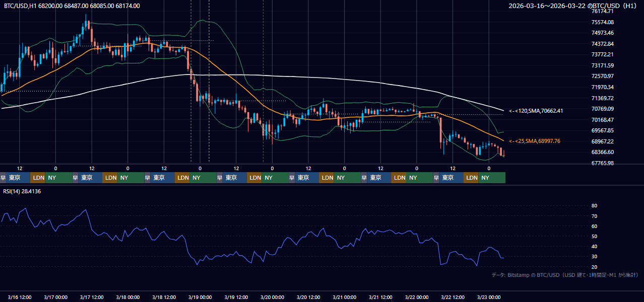
Task: Click price axis value 70168.47
Action: click(x=602, y=120)
